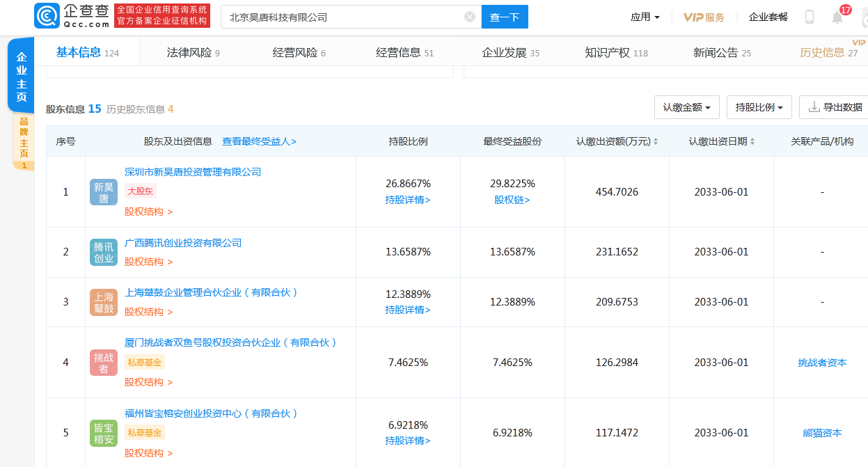The image size is (868, 467).
Task: Open 熊猫资本 related institution link
Action: click(x=822, y=433)
